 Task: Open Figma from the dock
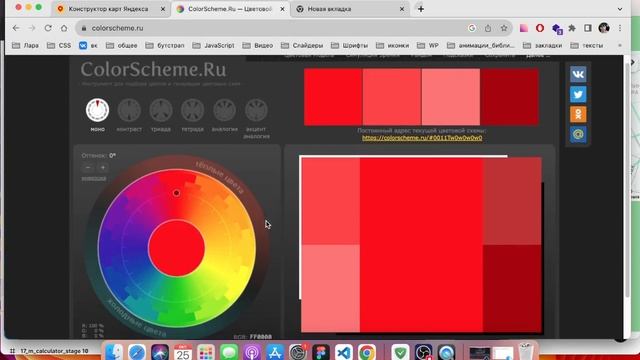[321, 351]
